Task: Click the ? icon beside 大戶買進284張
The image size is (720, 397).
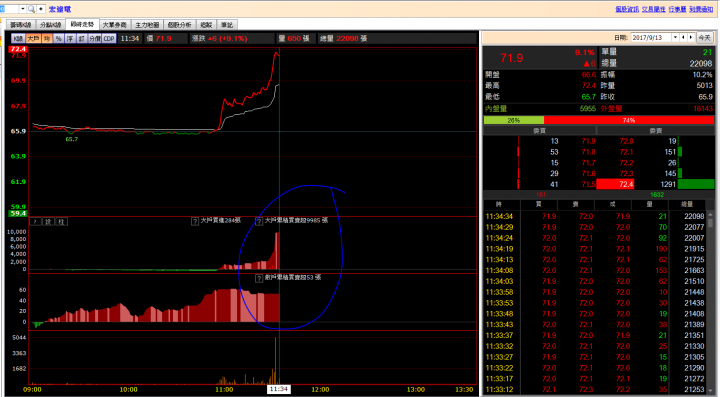Action: pyautogui.click(x=195, y=221)
